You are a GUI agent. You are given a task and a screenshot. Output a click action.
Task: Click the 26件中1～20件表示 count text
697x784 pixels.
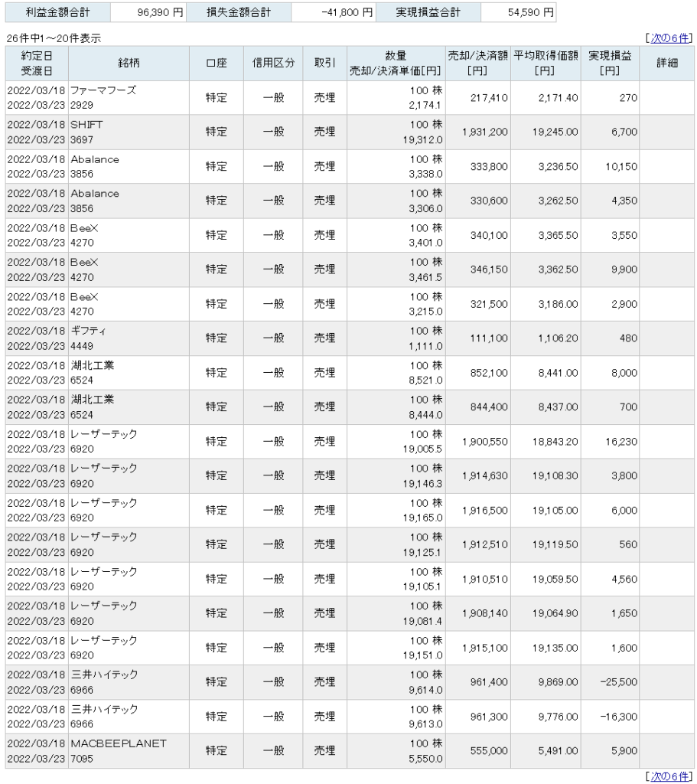pyautogui.click(x=54, y=38)
